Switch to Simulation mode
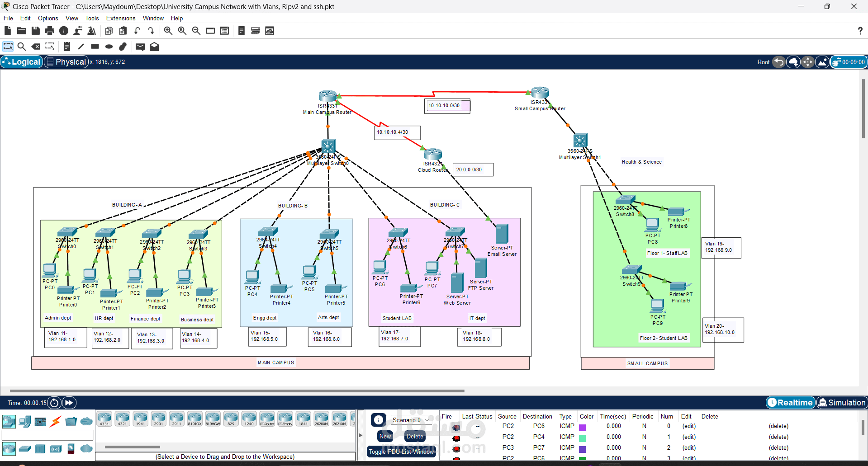Image resolution: width=868 pixels, height=466 pixels. click(x=842, y=402)
